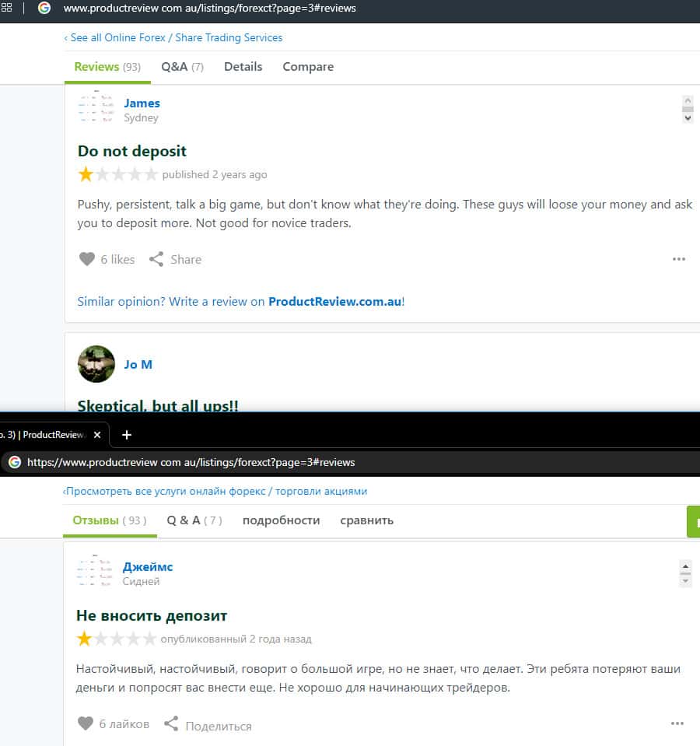Viewport: 700px width, 746px height.
Task: Click James's avatar image
Action: coord(96,107)
